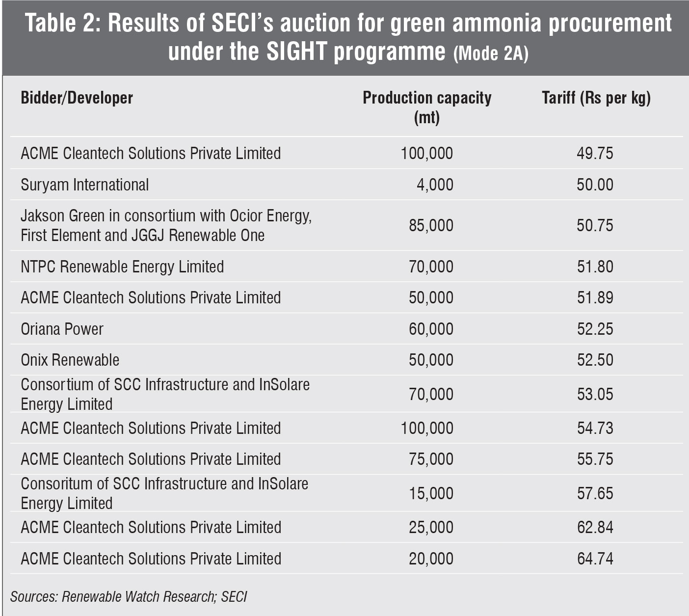Click the Sources: Renewable Watch Research footnote

tap(129, 596)
